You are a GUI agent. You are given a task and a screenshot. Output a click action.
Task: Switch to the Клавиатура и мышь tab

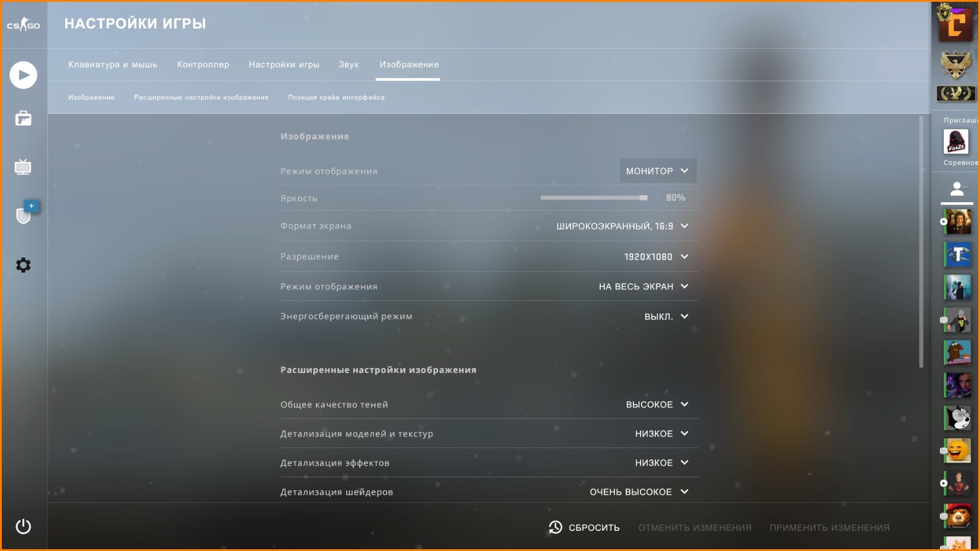pyautogui.click(x=113, y=65)
